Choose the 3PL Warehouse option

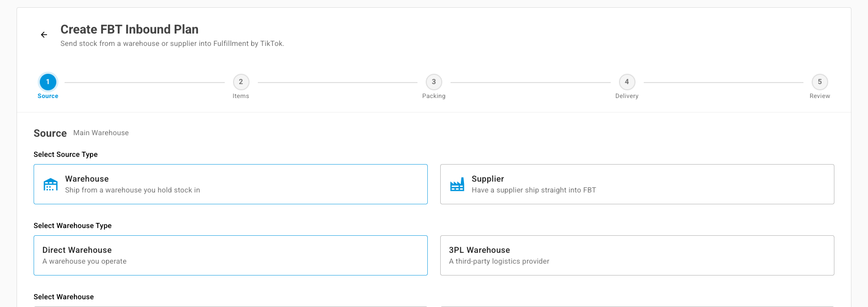pyautogui.click(x=637, y=255)
